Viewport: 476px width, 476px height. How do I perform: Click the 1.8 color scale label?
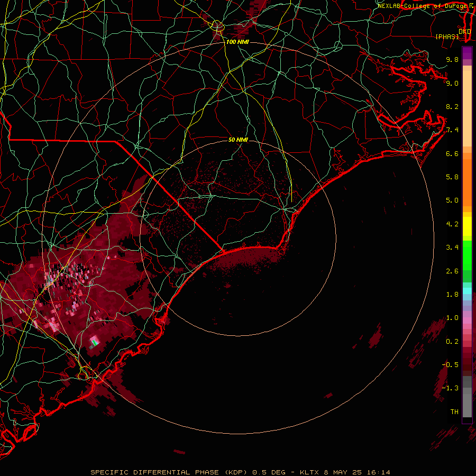click(452, 295)
